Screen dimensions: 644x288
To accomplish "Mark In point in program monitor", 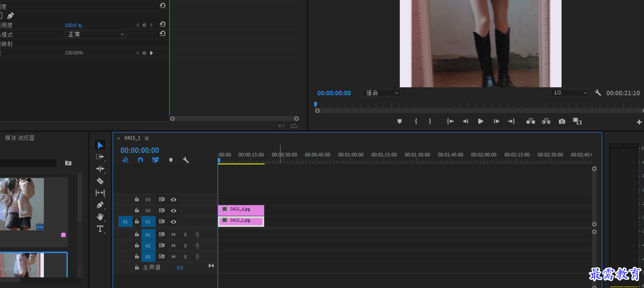I will 416,121.
